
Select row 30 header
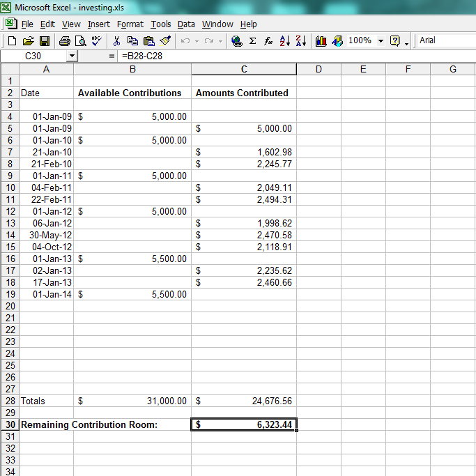10,424
